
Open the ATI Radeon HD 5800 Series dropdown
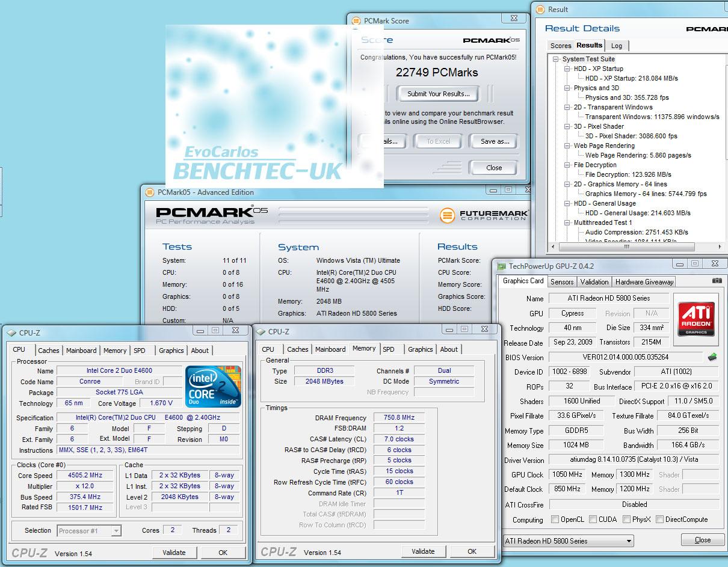coord(568,541)
